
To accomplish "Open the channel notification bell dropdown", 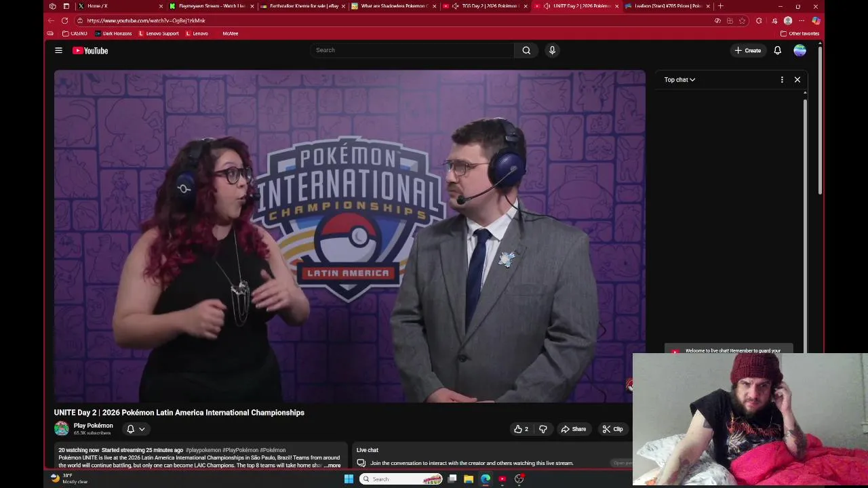I will tap(136, 429).
